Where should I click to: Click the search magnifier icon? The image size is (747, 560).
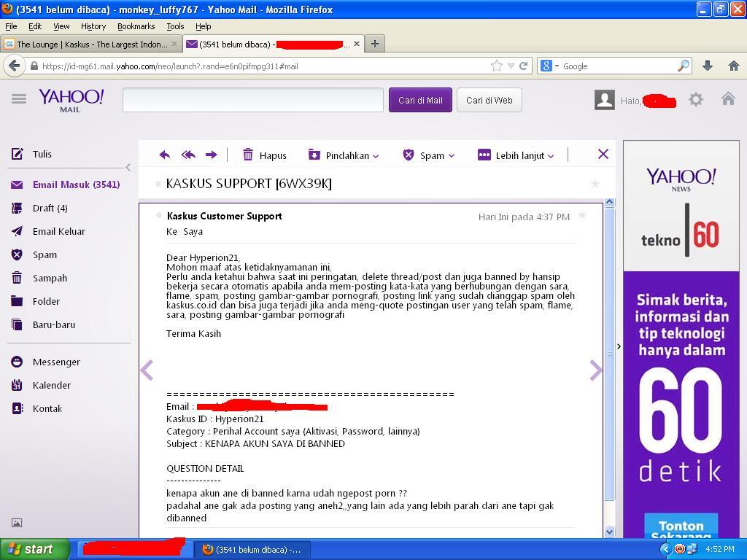(x=683, y=66)
